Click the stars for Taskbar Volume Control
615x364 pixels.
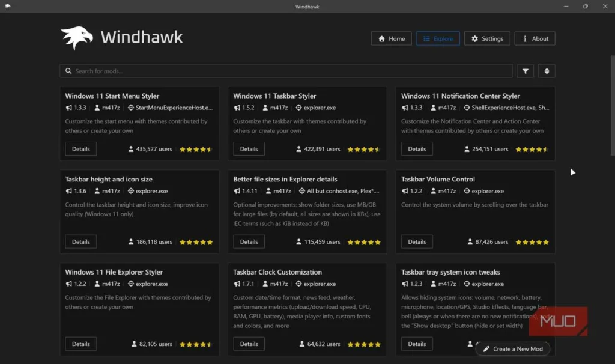(532, 242)
